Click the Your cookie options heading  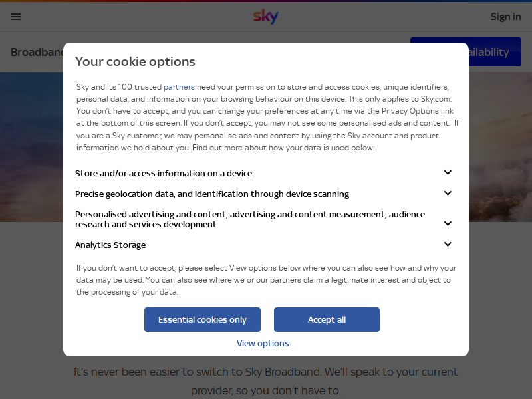point(135,61)
